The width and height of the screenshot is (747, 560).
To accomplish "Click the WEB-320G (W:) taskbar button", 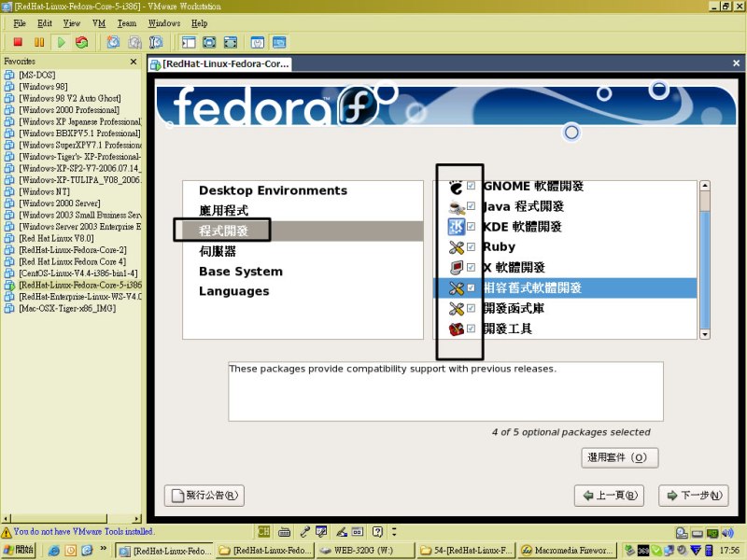I will point(364,551).
